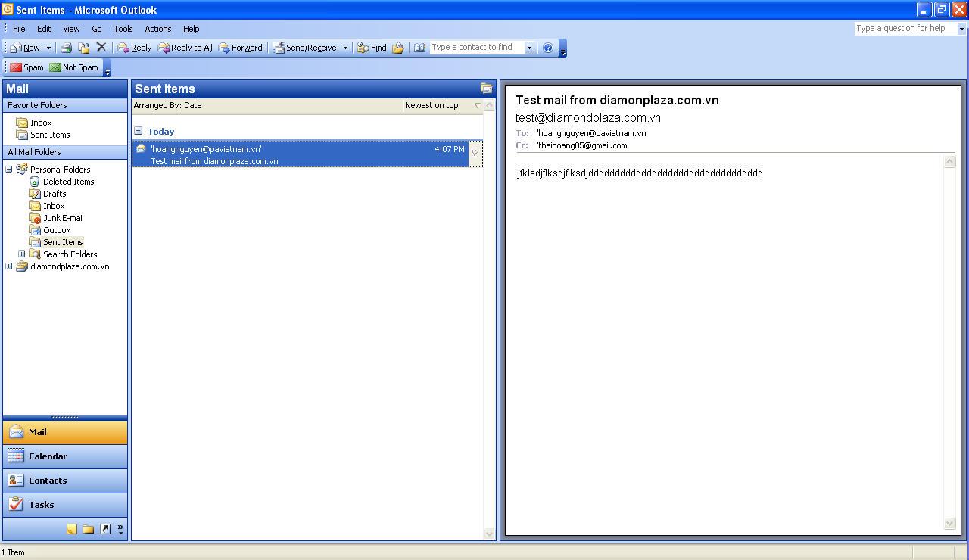Click Find button

[x=372, y=48]
